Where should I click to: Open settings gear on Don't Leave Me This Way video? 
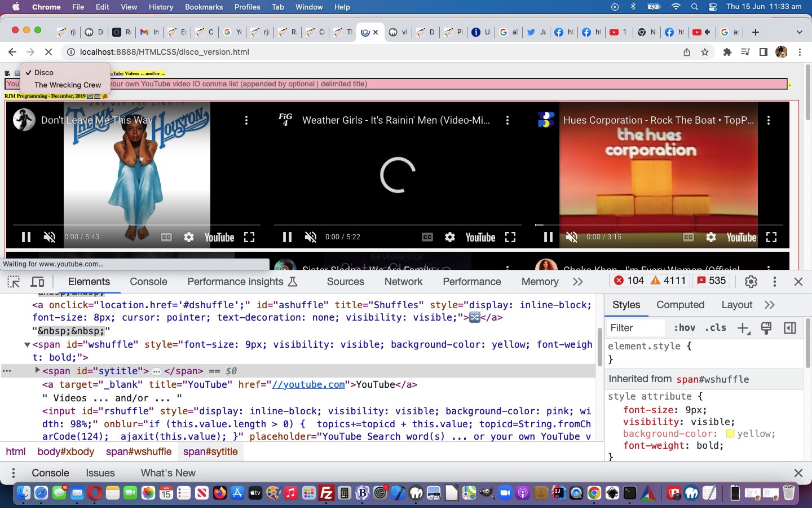(x=189, y=237)
